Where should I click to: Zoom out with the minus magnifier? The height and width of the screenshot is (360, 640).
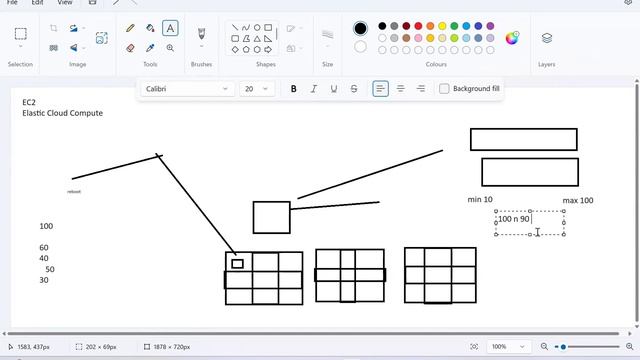pyautogui.click(x=544, y=347)
